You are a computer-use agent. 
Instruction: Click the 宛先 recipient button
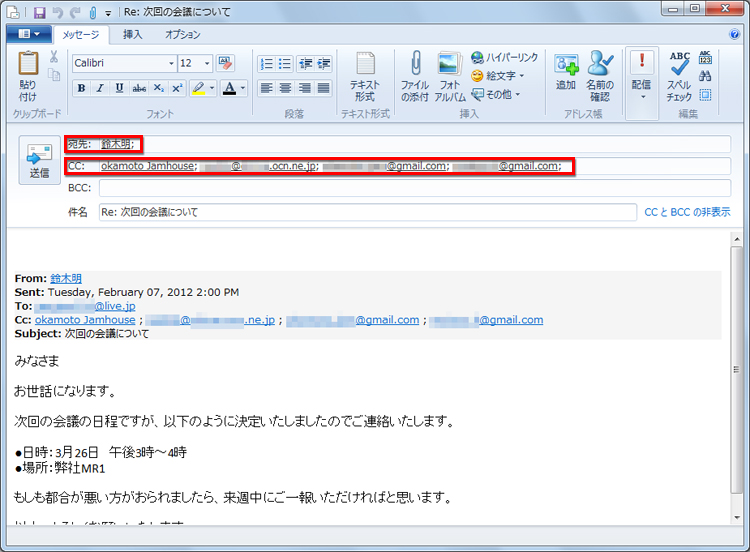79,144
